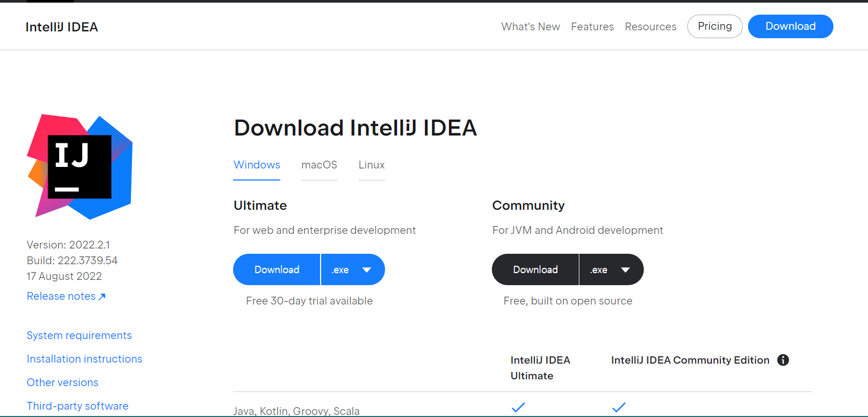The width and height of the screenshot is (868, 417).
Task: Click 'Java, Kotlin, Groovy, Scala' row text
Action: (296, 411)
